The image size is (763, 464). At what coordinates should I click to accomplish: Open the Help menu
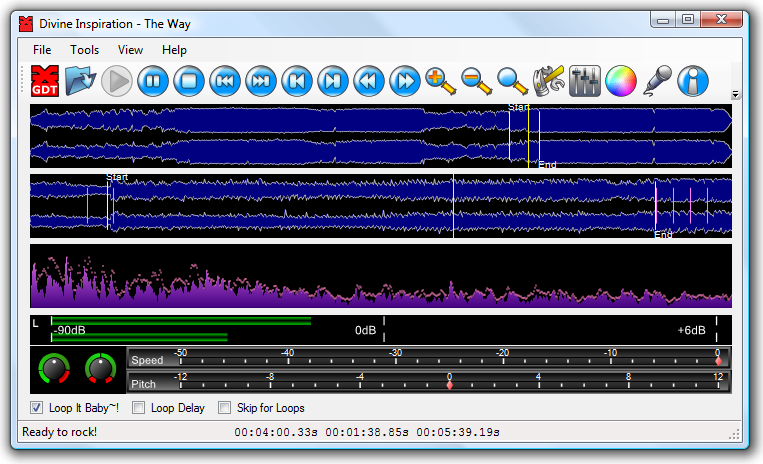[x=174, y=50]
